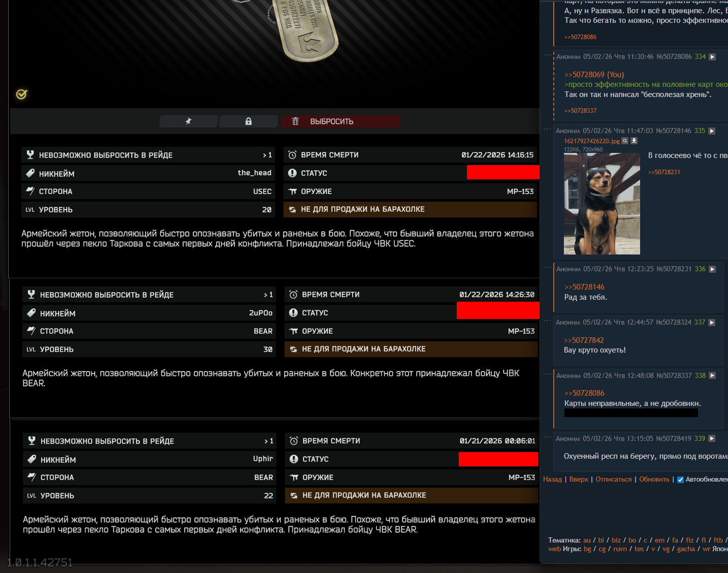Image resolution: width=728 pixels, height=573 pixels.
Task: Click the USEC side value
Action: point(263,192)
